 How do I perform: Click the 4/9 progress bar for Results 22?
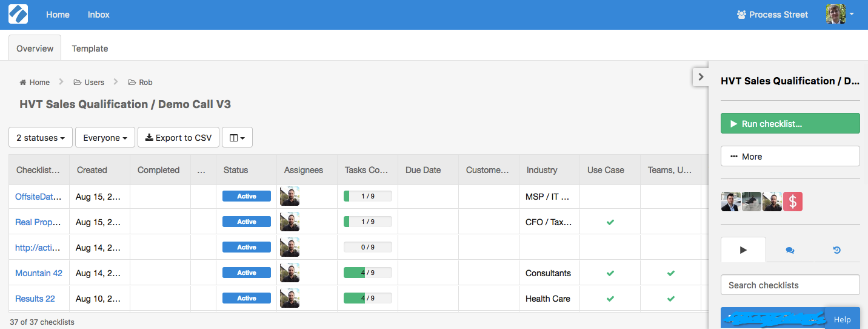point(368,298)
